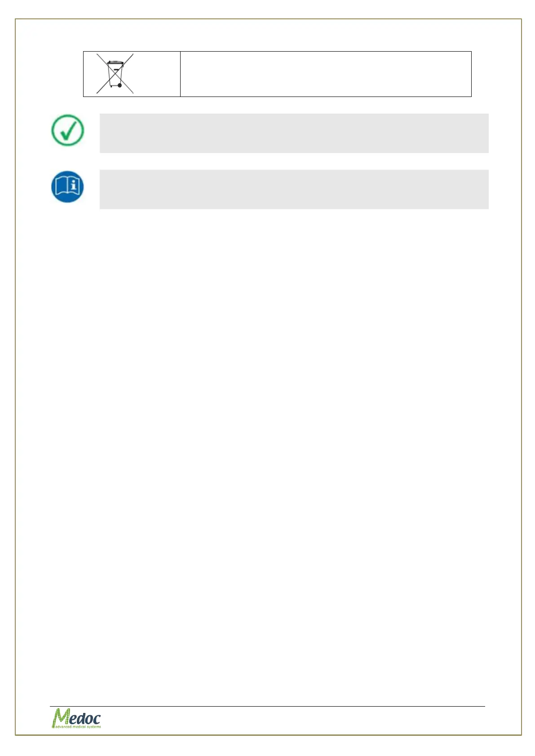The width and height of the screenshot is (535, 756).
Task: Click the blue read-manual book icon
Action: tap(67, 186)
